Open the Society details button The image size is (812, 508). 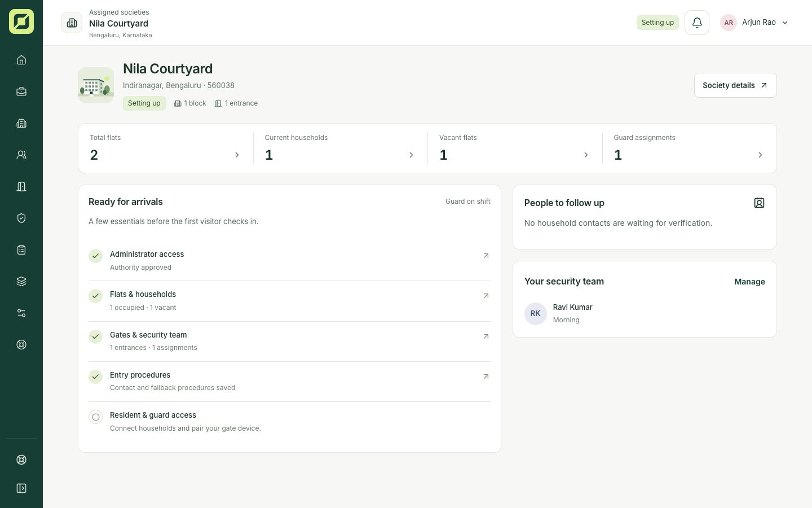click(735, 85)
